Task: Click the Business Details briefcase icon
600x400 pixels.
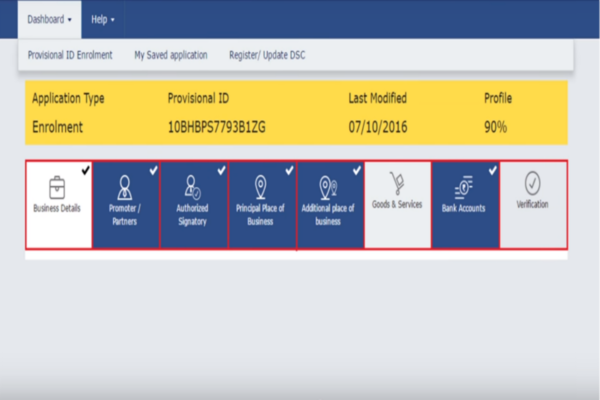Action: (x=58, y=187)
